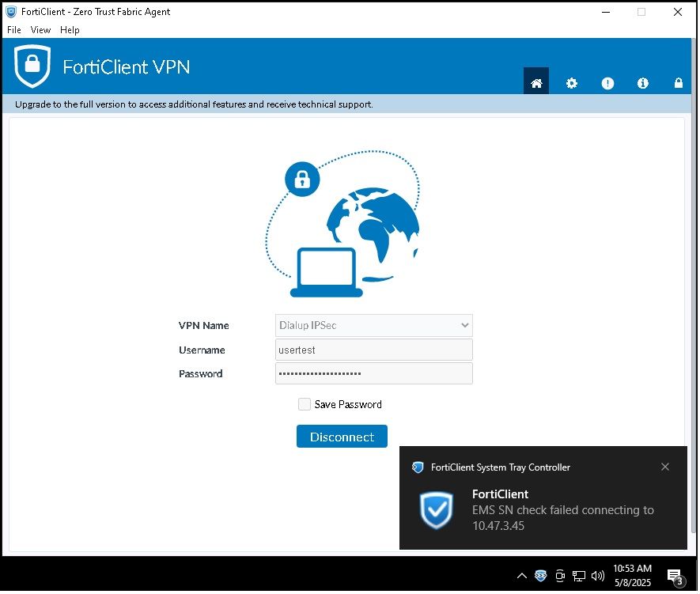Open the File menu

(13, 30)
